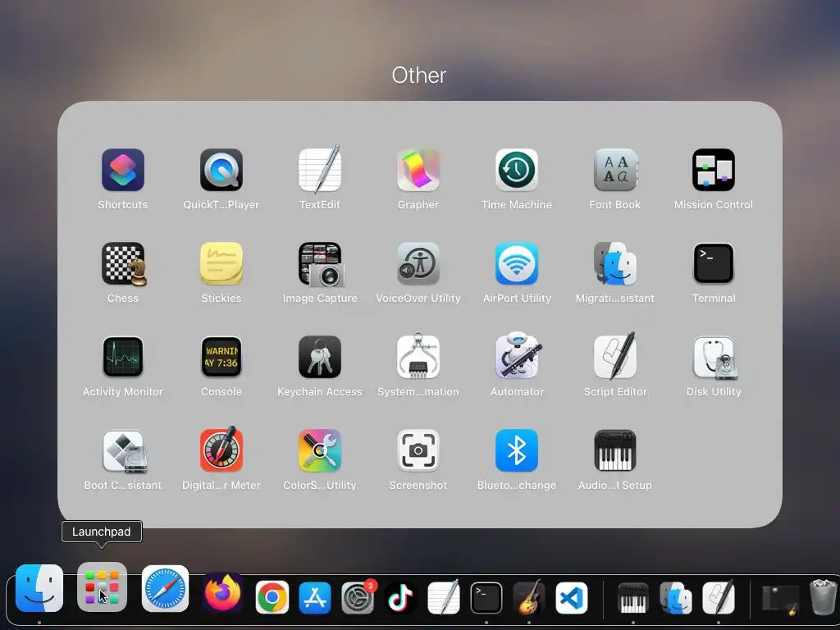This screenshot has height=630, width=840.
Task: Launch Font Book
Action: 615,170
